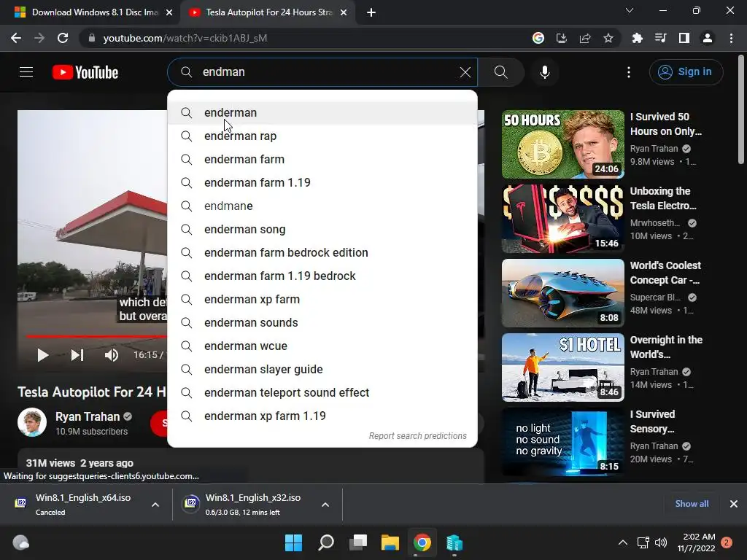Reload the current page
Image resolution: width=747 pixels, height=560 pixels.
63,38
